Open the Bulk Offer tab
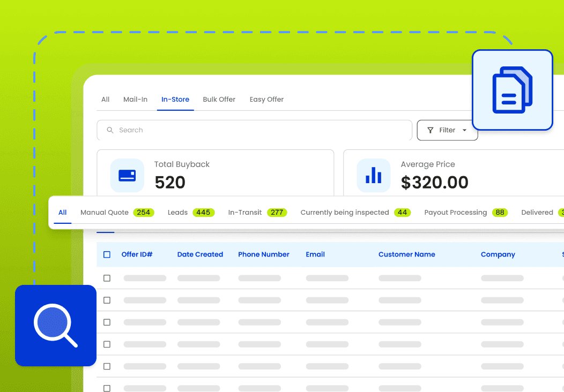The width and height of the screenshot is (564, 392). 219,100
